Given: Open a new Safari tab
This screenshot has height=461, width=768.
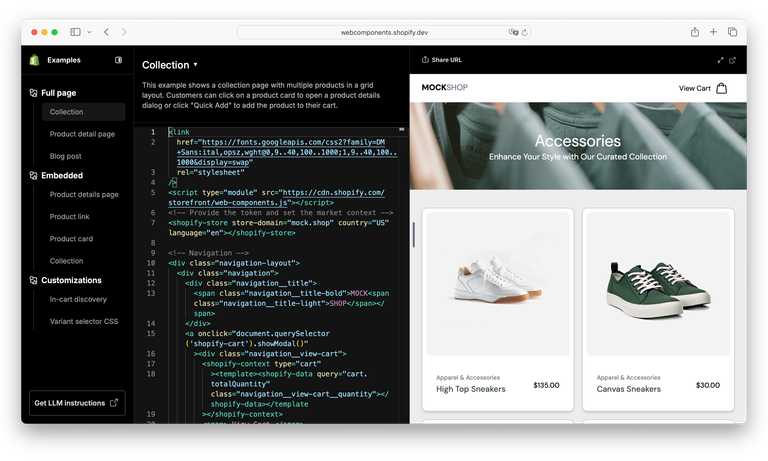Looking at the screenshot, I should pyautogui.click(x=713, y=32).
